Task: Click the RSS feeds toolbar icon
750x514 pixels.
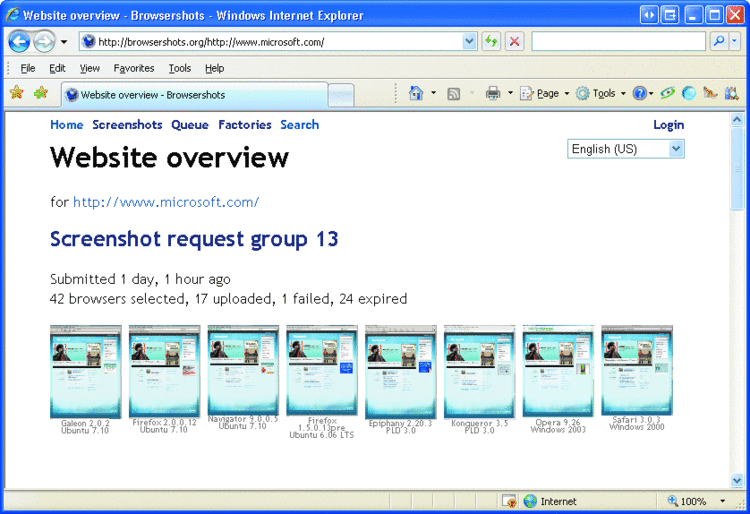Action: click(453, 94)
